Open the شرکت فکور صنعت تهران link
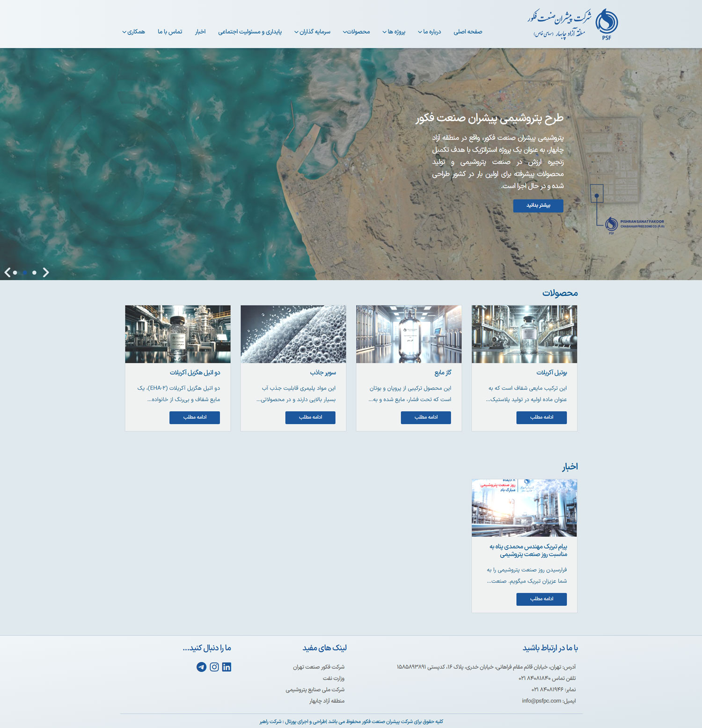This screenshot has height=728, width=702. pos(319,667)
